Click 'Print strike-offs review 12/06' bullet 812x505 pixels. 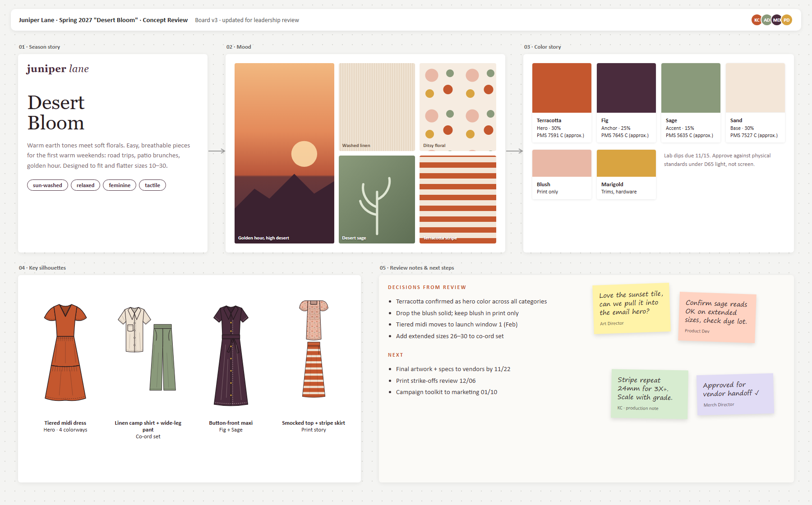[x=436, y=381]
